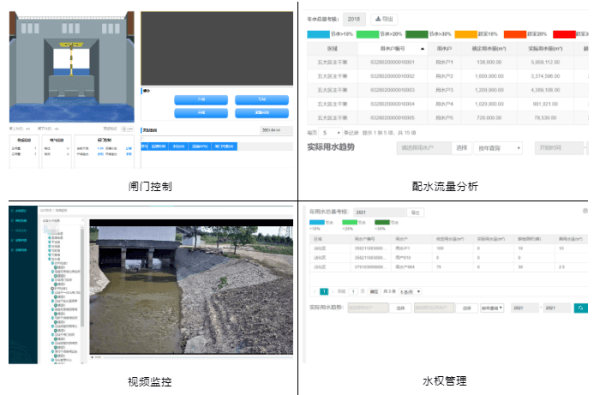The height and width of the screenshot is (395, 600).
Task: Click the 2021-04 date input field
Action: click(x=276, y=130)
